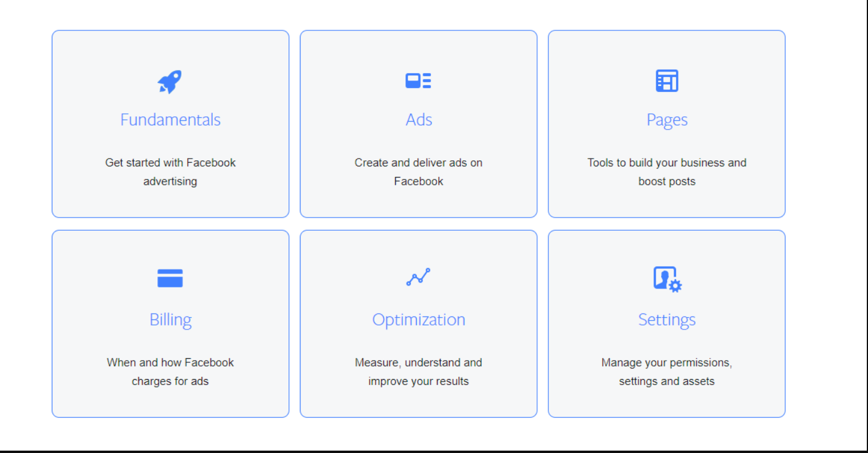Open the Fundamentals heading link

pyautogui.click(x=170, y=120)
